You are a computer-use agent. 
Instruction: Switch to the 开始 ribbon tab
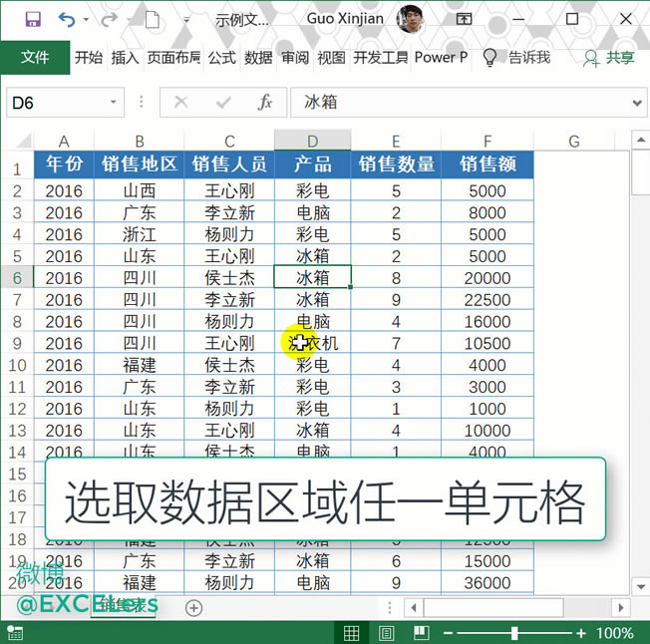pyautogui.click(x=89, y=57)
